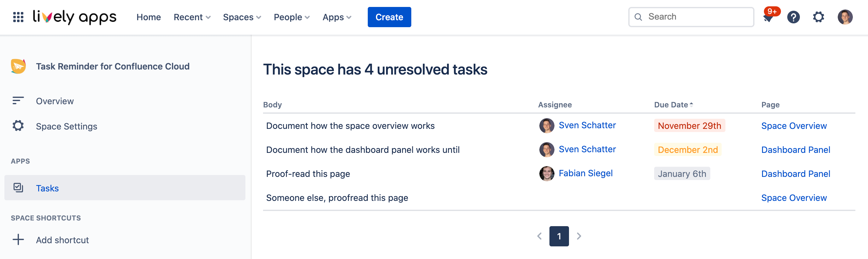Open Dashboard Panel link for Proof-read task
Image resolution: width=868 pixels, height=259 pixels.
[x=795, y=174]
